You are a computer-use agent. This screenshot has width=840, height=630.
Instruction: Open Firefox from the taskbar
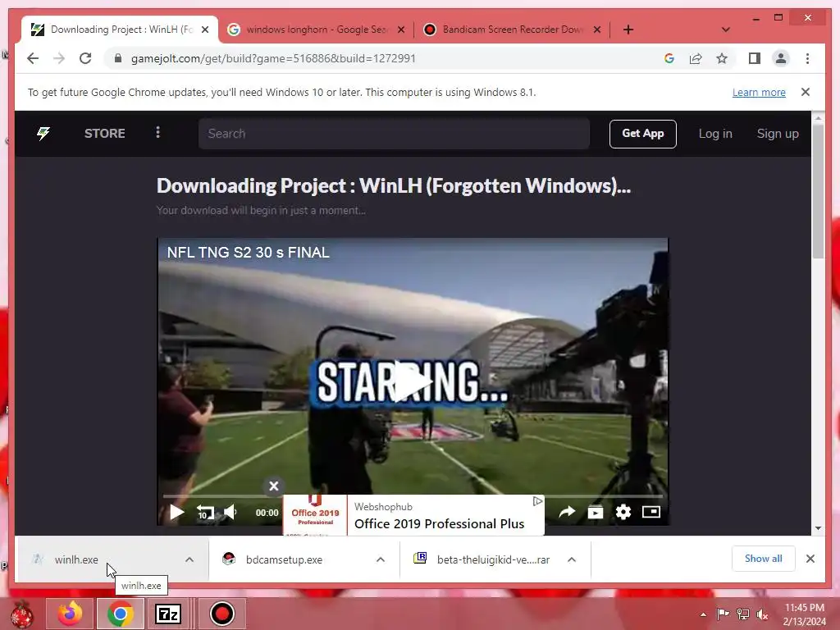pos(71,614)
